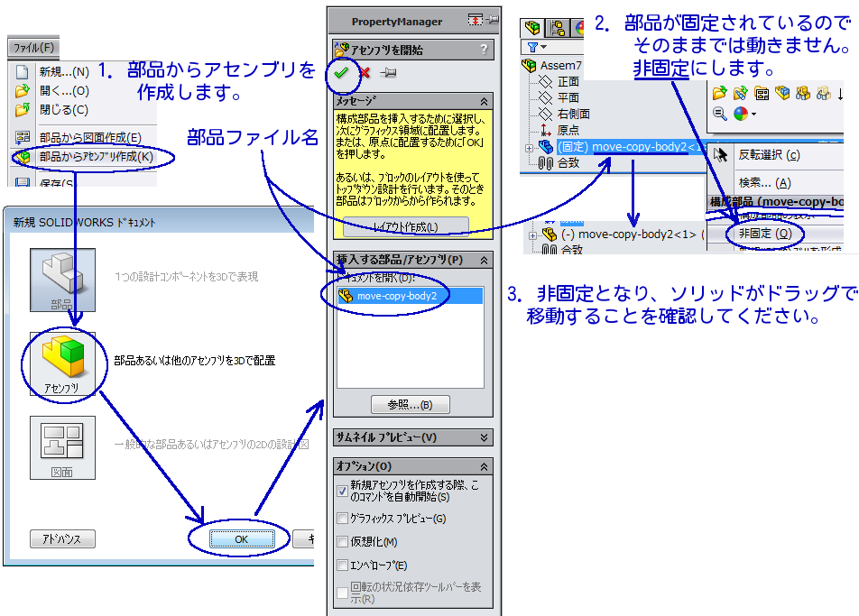Expand the サムネイル プレビュー(V) section
This screenshot has width=859, height=616.
tap(485, 437)
